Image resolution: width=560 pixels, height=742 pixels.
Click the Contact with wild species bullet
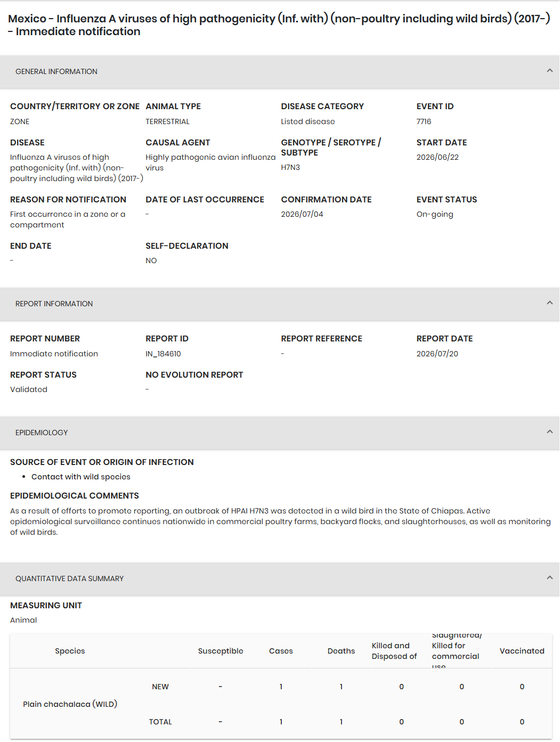tap(80, 477)
